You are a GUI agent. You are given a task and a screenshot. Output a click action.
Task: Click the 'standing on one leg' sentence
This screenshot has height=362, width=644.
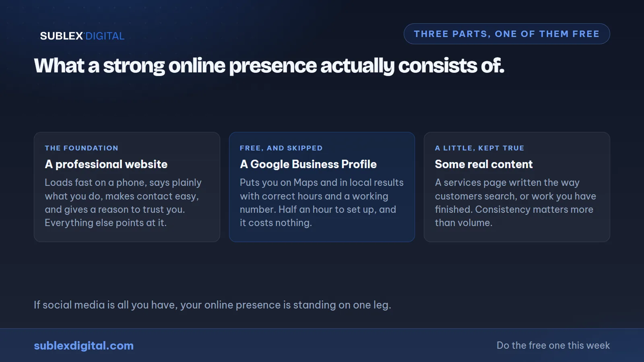(213, 305)
